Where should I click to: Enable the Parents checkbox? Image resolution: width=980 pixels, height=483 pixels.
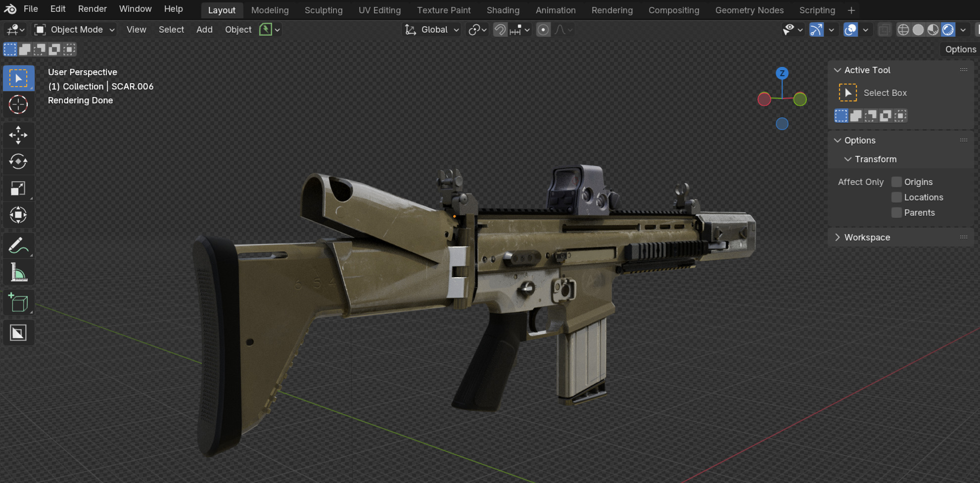click(x=896, y=213)
